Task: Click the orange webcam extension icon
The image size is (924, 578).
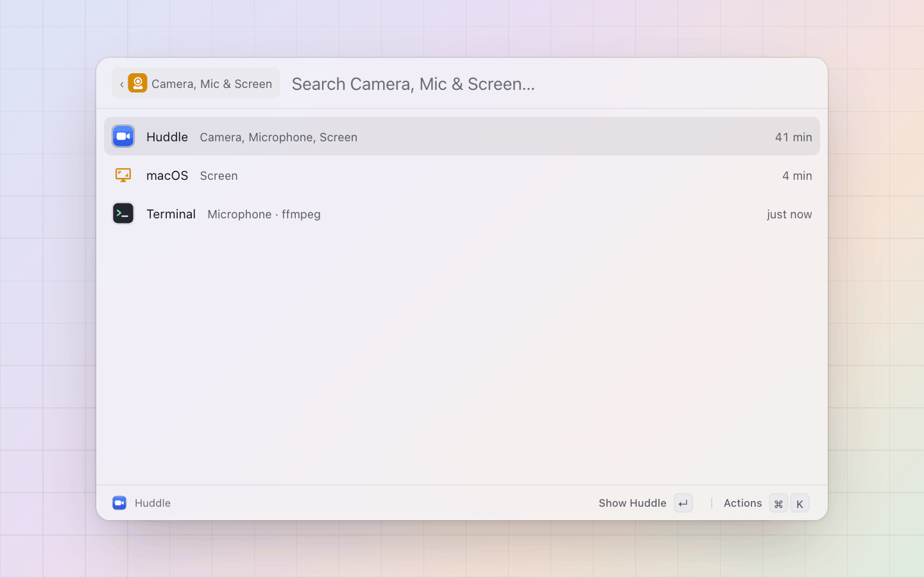Action: point(137,83)
